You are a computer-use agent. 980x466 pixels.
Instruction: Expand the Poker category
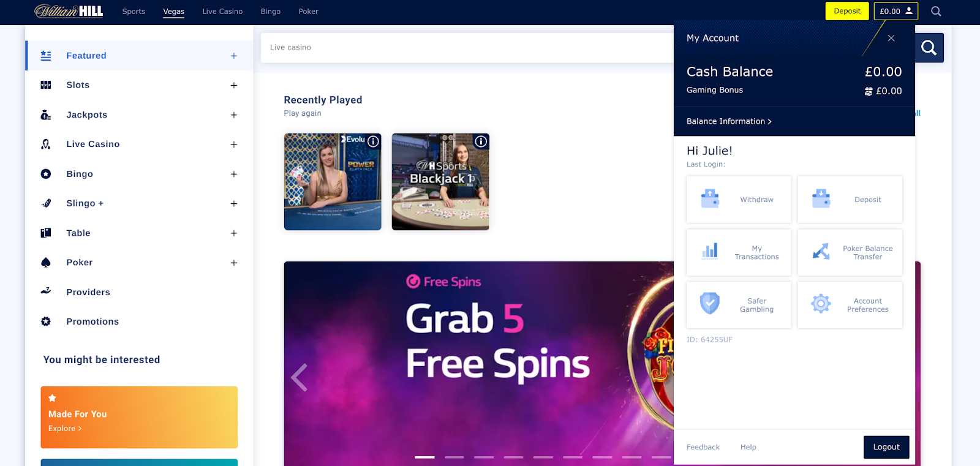click(x=234, y=263)
